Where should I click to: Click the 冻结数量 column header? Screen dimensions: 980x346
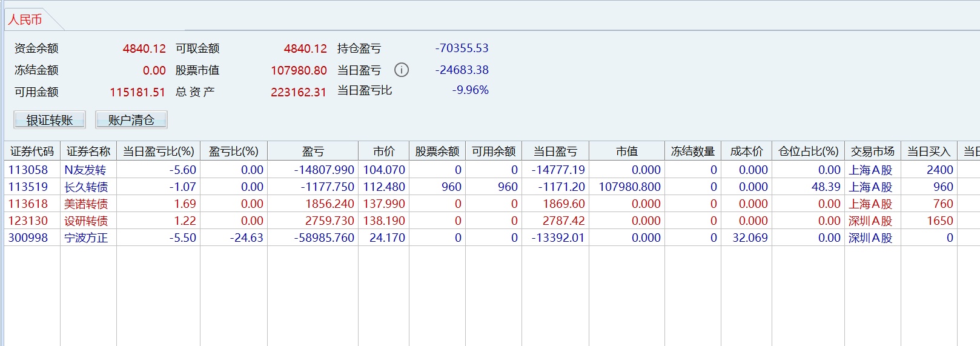point(693,151)
